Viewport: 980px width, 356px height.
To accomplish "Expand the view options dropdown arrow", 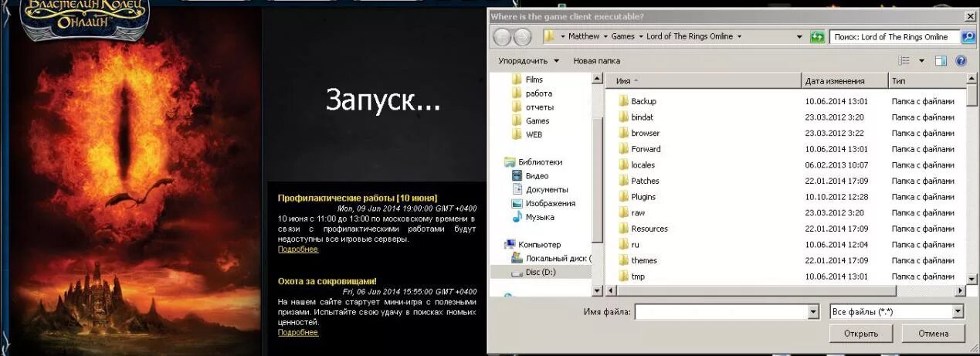I will (921, 61).
